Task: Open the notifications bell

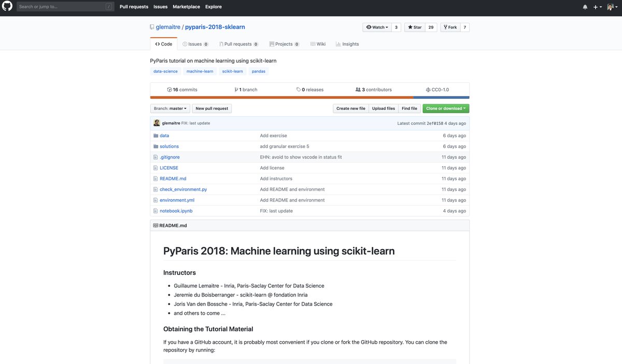Action: pyautogui.click(x=585, y=7)
